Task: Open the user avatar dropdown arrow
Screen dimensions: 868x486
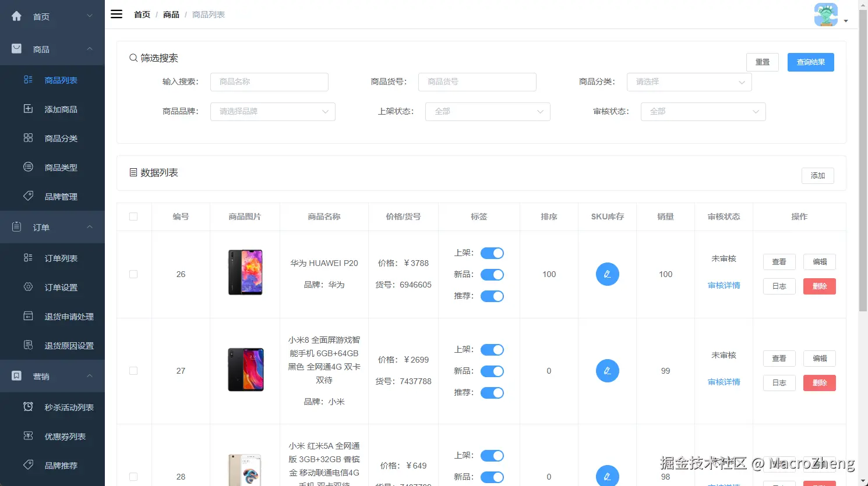Action: (x=846, y=21)
